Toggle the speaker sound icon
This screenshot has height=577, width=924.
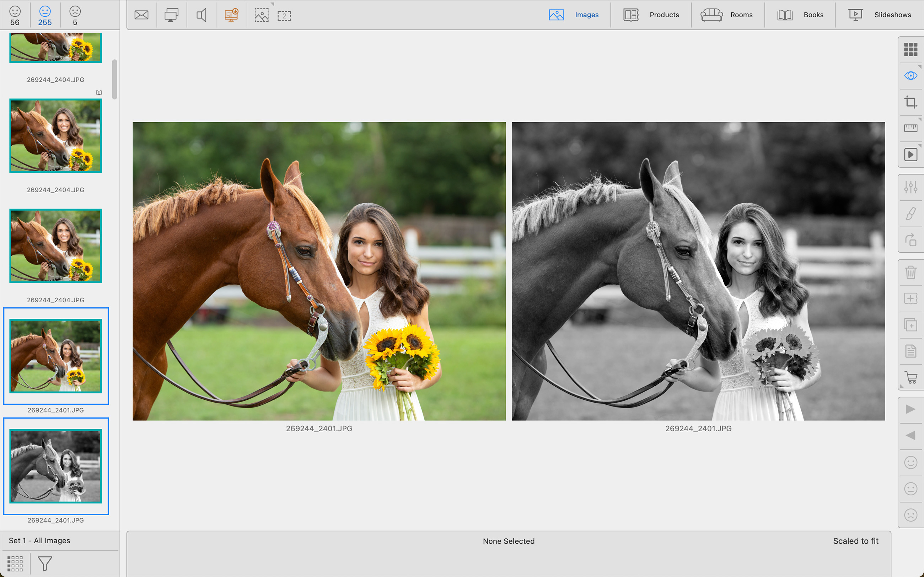point(202,15)
